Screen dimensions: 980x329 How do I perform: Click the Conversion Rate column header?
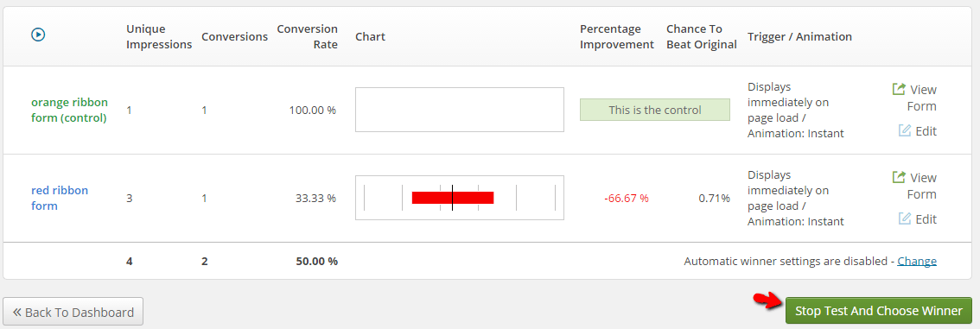pos(307,37)
